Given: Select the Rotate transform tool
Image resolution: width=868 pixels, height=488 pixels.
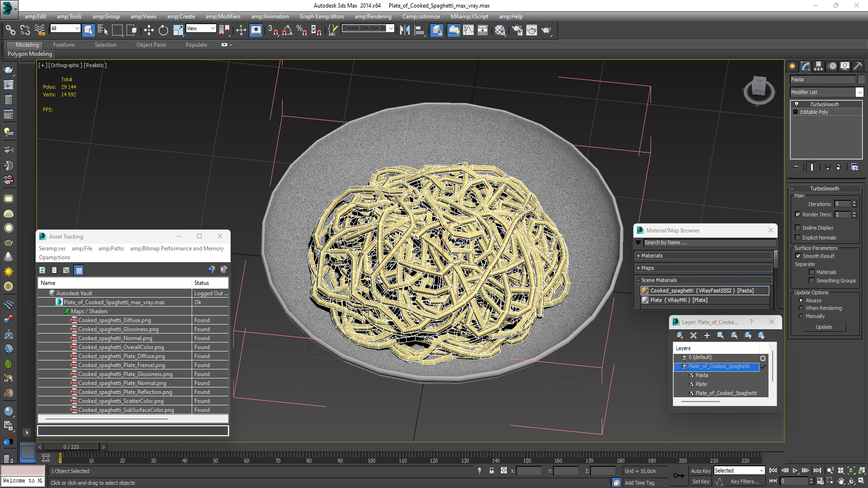Looking at the screenshot, I should click(x=163, y=30).
